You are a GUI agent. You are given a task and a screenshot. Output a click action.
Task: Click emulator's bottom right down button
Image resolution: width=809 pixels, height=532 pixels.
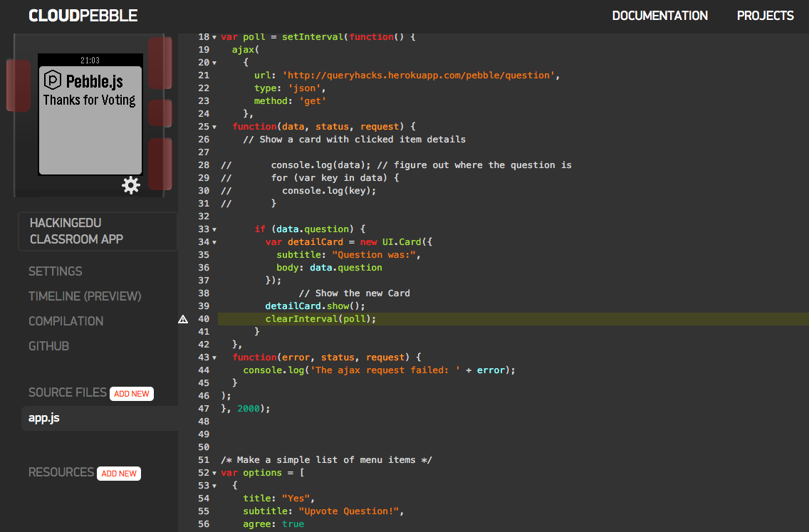coord(160,164)
